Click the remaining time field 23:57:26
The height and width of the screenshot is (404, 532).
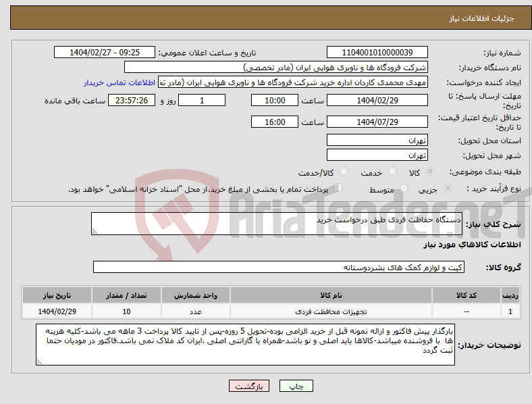(x=132, y=101)
